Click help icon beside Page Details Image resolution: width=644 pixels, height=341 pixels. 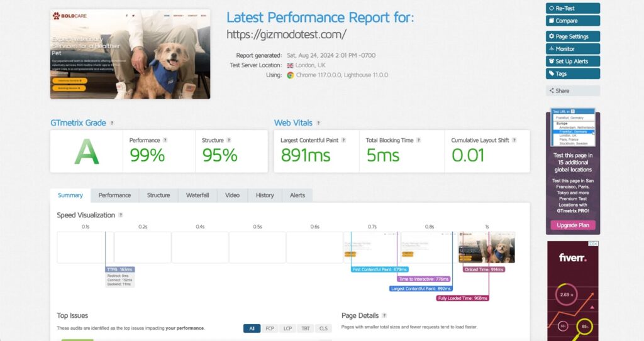click(384, 315)
